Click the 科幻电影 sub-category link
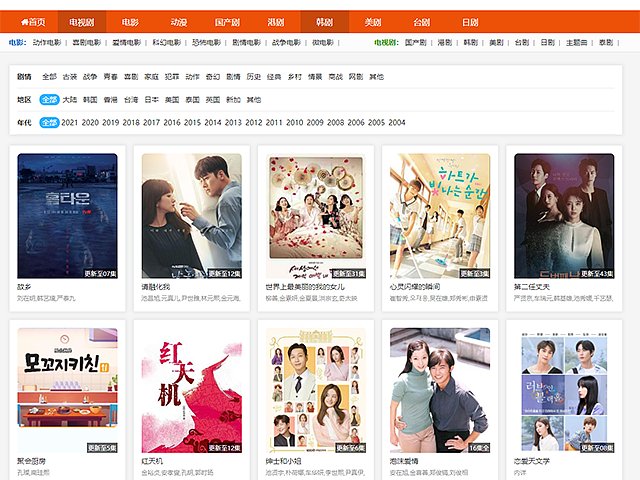640x480 pixels. coord(167,42)
